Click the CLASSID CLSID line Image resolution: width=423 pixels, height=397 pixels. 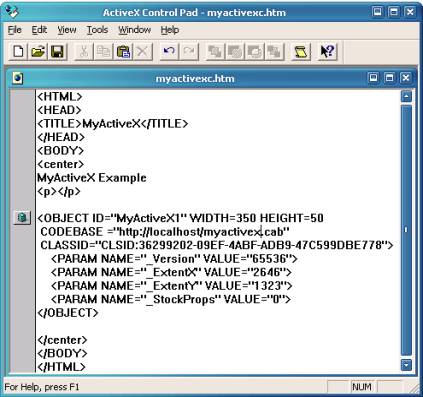pos(217,245)
